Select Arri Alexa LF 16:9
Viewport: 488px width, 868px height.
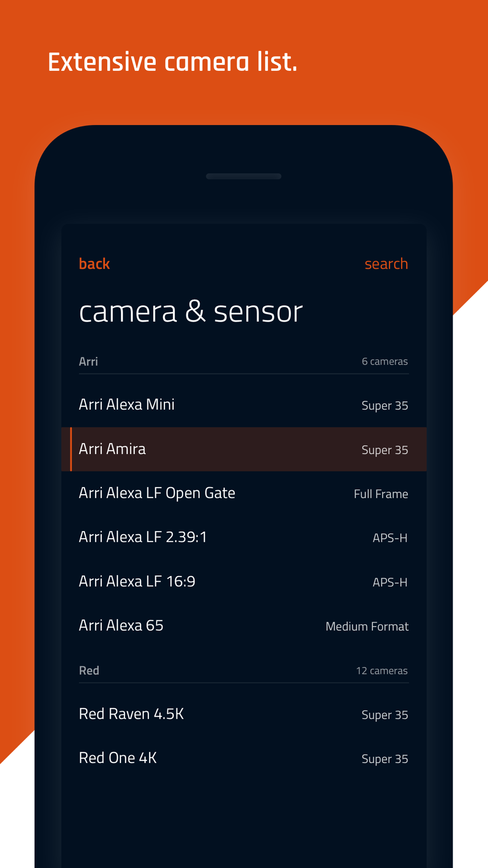[x=244, y=581]
